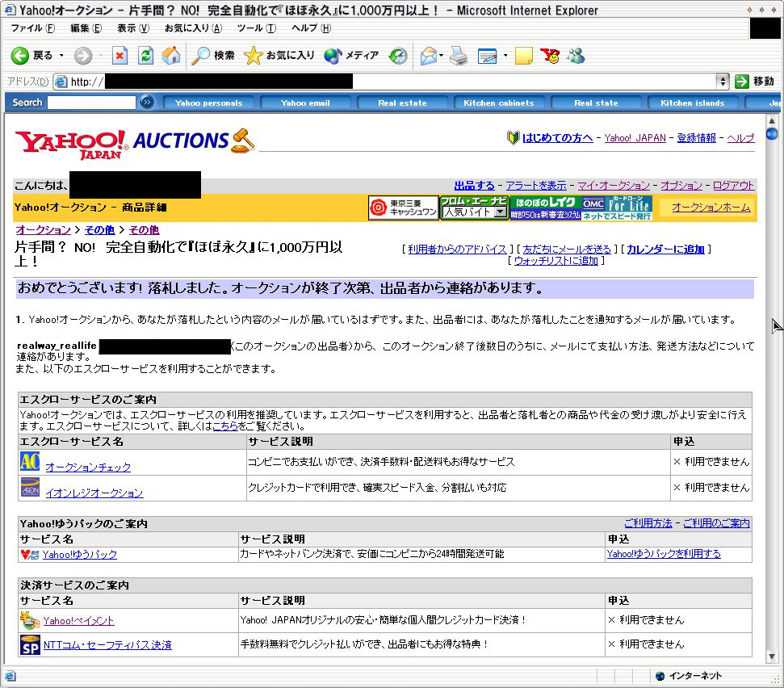Click the 東京三菱キャッシュワン banner

coord(404,208)
